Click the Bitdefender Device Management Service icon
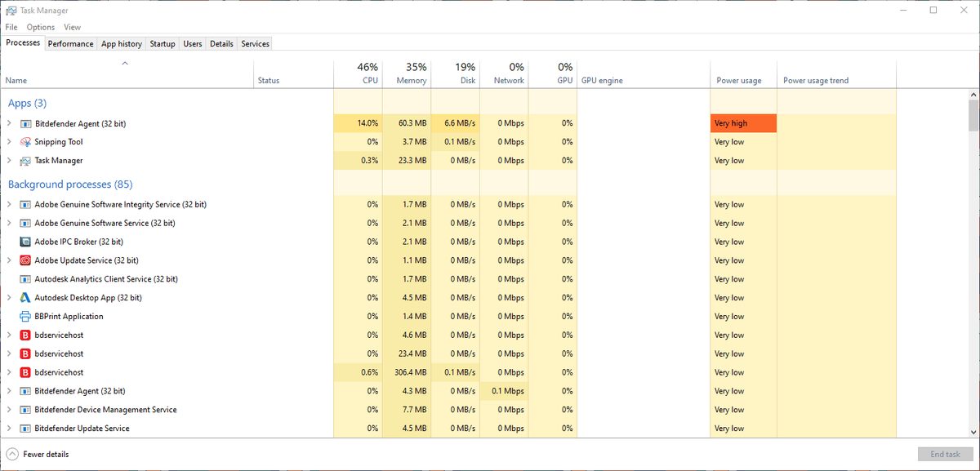Image resolution: width=980 pixels, height=471 pixels. pyautogui.click(x=25, y=410)
